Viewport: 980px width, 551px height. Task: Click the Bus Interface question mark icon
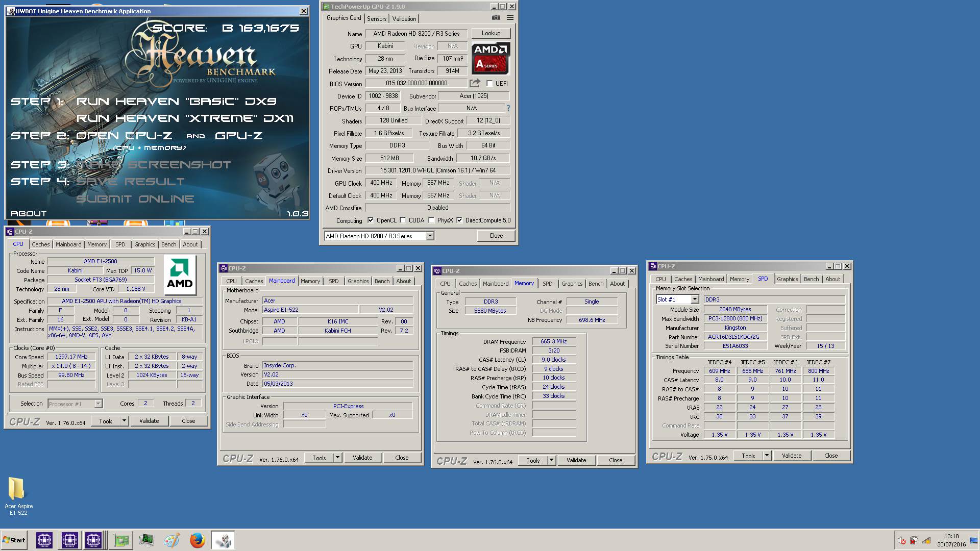point(508,108)
